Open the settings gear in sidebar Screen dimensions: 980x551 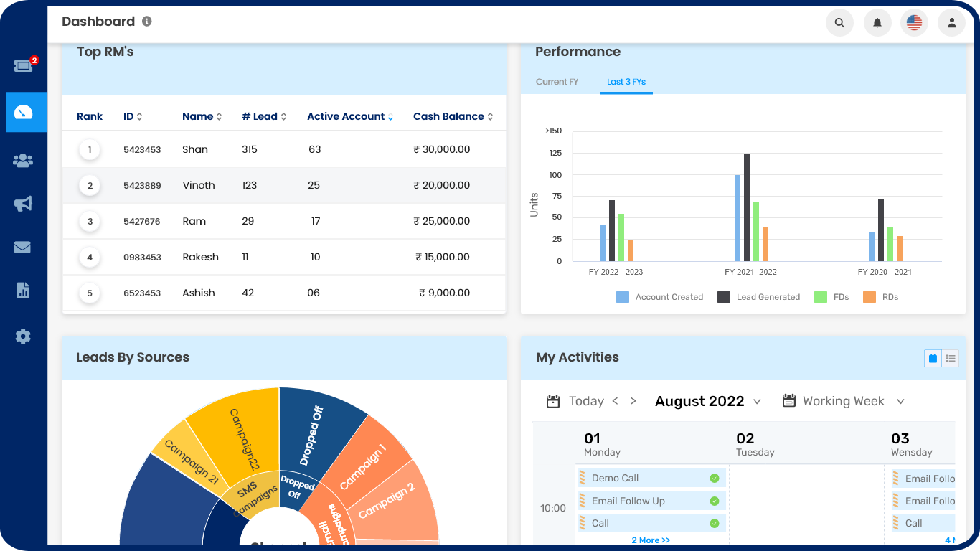23,336
